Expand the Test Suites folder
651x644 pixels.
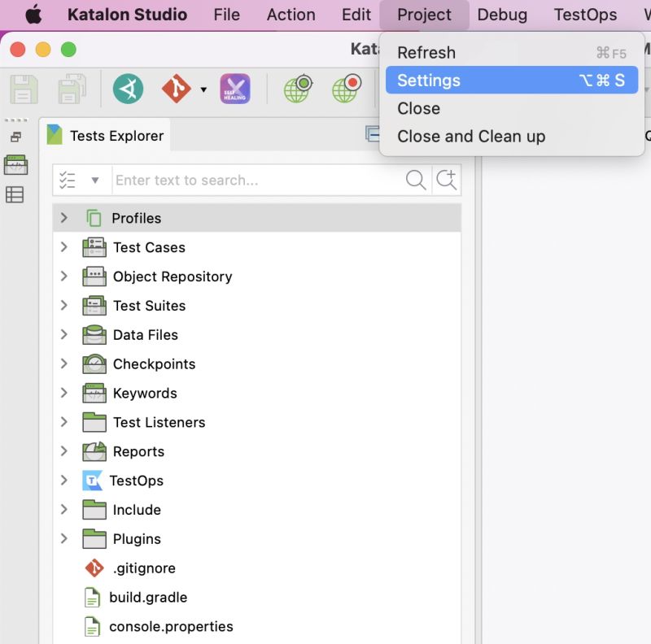[x=63, y=305]
